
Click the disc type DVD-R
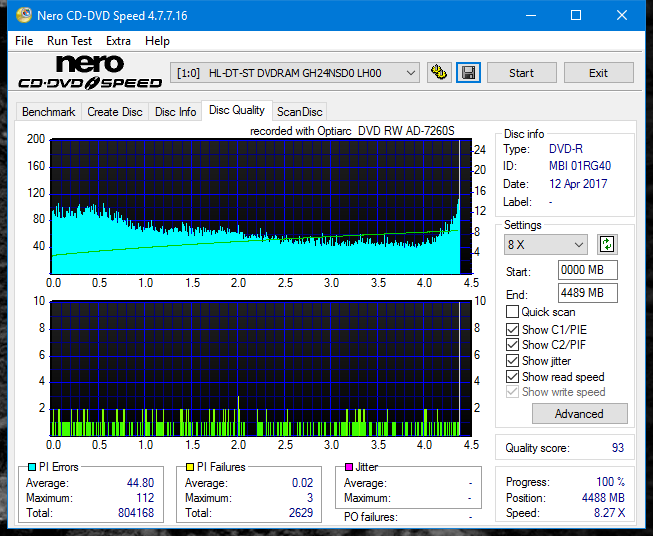coord(566,149)
